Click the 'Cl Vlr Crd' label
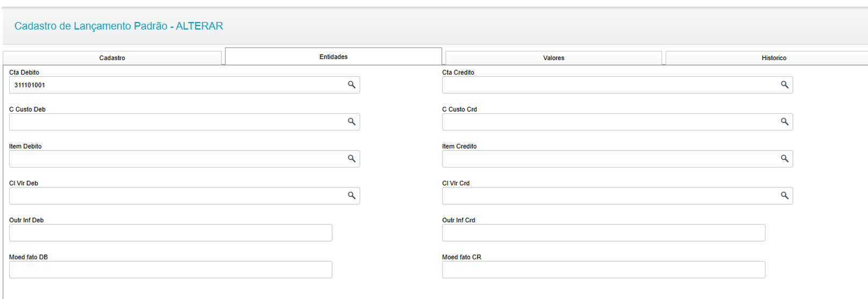 (456, 184)
